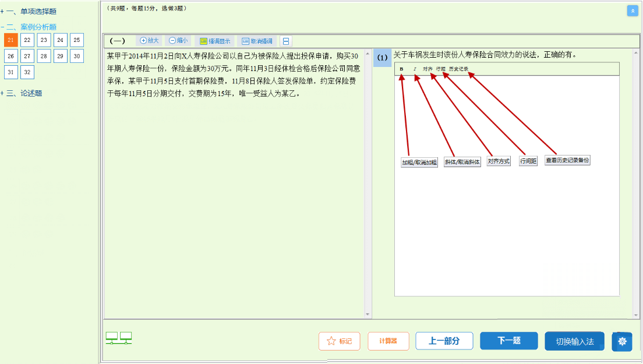The image size is (643, 364).
Task: Apply italic formatting in the answer editor
Action: pyautogui.click(x=415, y=69)
